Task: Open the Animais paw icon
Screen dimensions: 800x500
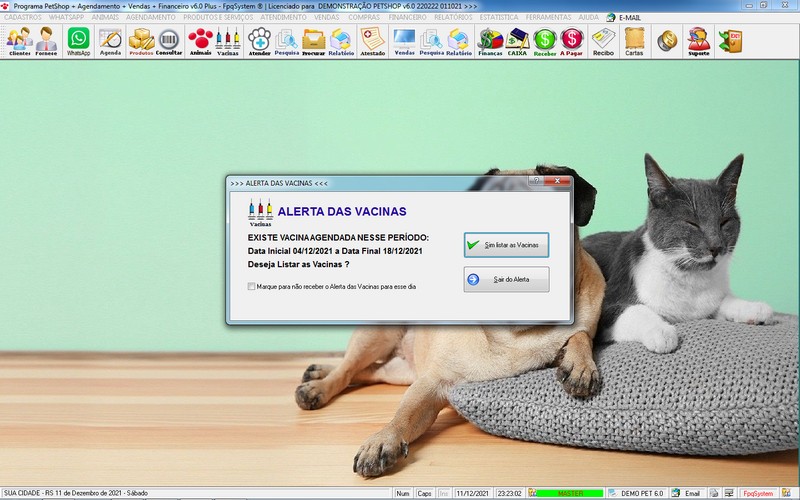Action: [x=201, y=41]
